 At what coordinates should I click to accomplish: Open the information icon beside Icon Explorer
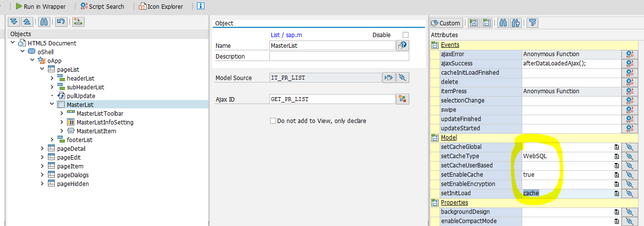click(200, 6)
